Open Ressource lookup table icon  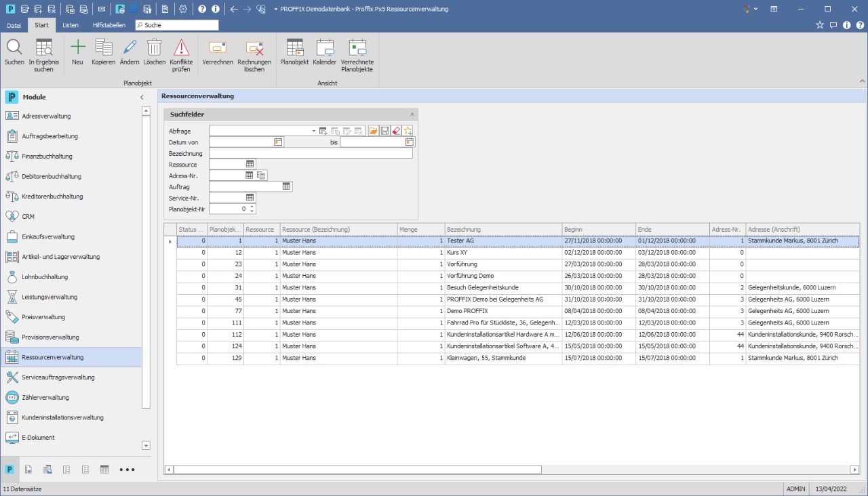point(250,164)
